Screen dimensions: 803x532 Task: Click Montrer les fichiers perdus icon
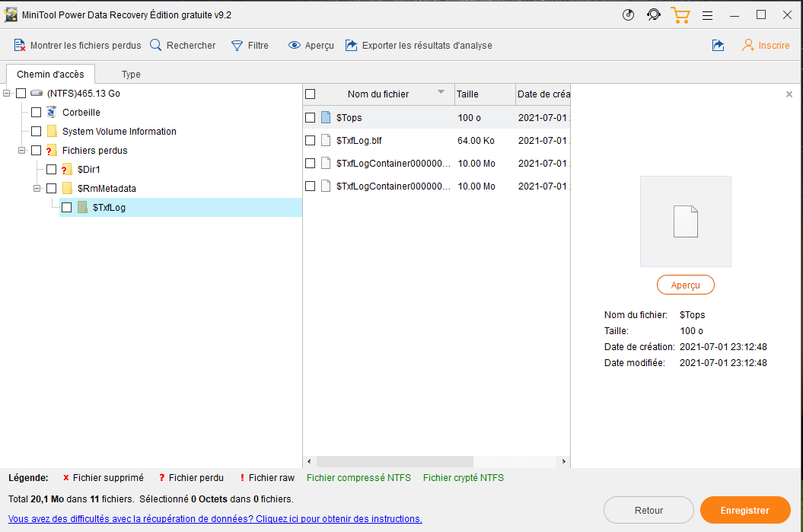pyautogui.click(x=20, y=46)
